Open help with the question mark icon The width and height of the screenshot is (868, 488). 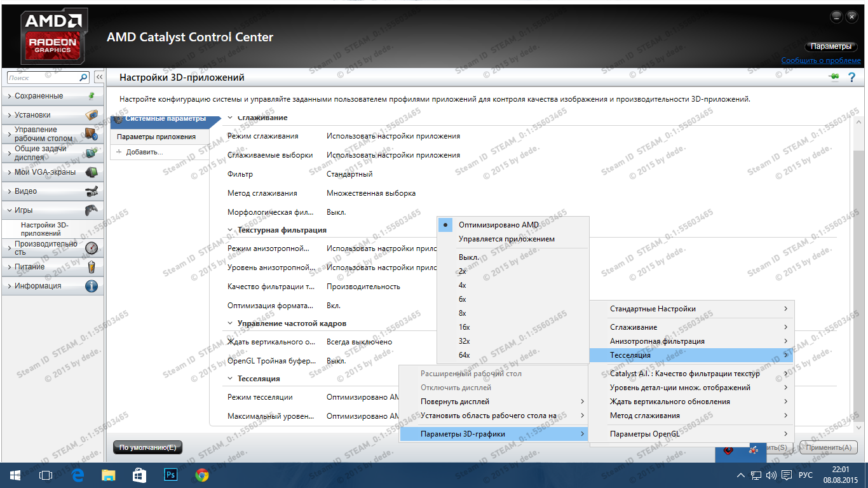[x=853, y=78]
